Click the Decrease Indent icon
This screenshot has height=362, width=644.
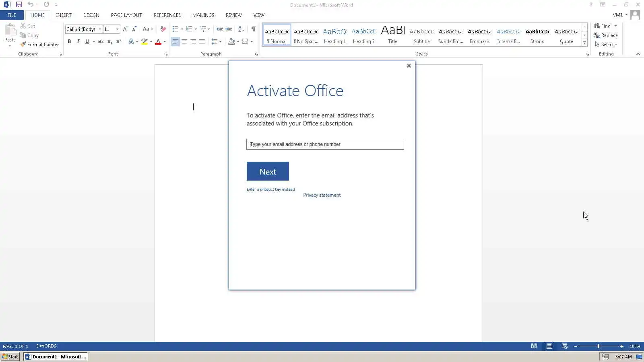(220, 29)
